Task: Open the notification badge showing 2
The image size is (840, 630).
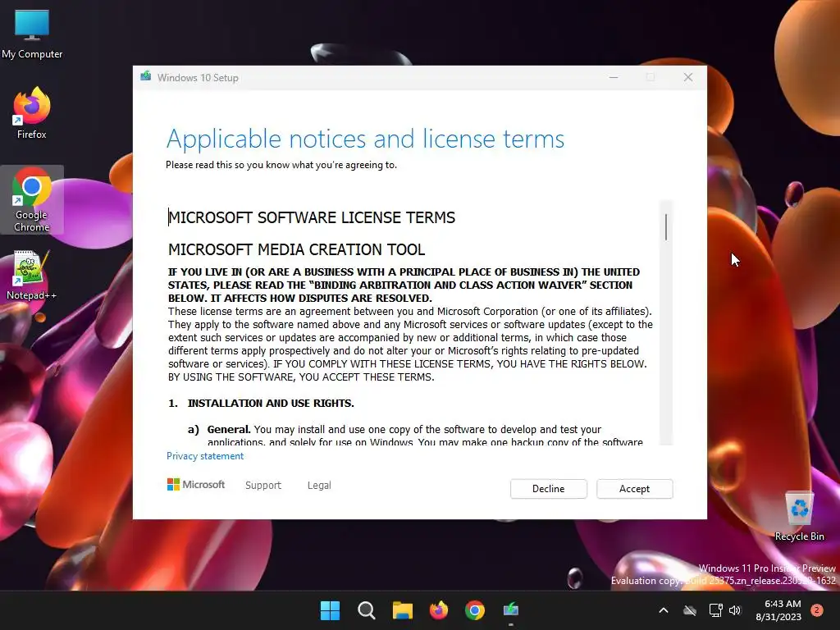Action: (817, 610)
